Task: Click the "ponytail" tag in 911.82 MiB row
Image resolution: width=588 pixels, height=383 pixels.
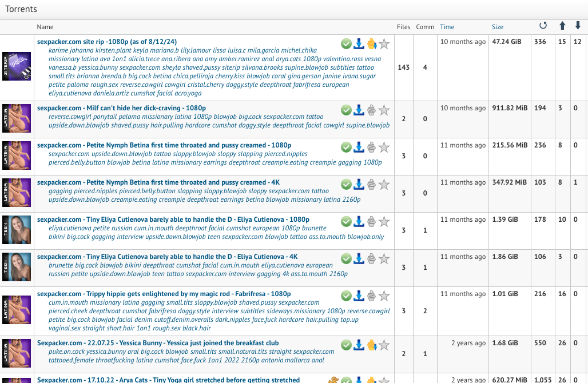Action: pyautogui.click(x=105, y=117)
